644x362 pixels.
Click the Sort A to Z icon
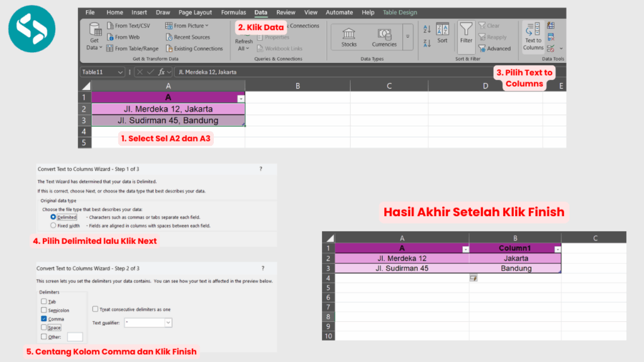click(427, 29)
